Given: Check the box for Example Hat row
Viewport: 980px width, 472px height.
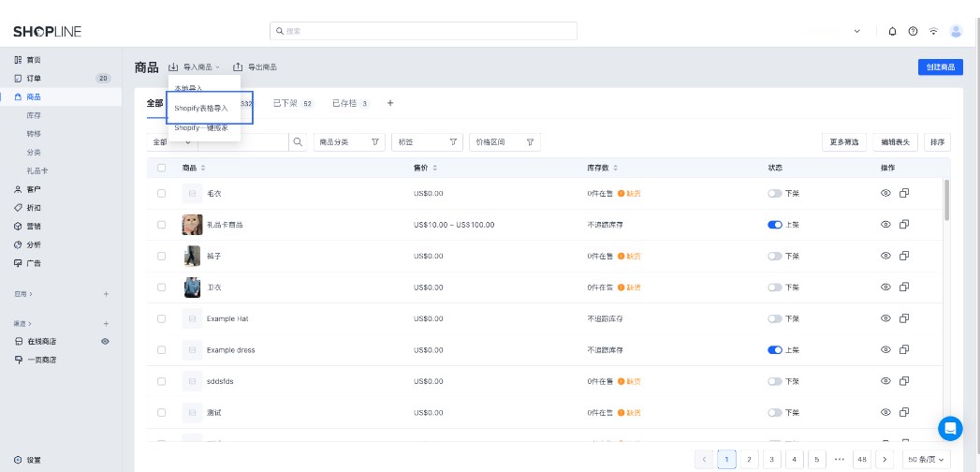Looking at the screenshot, I should 162,318.
